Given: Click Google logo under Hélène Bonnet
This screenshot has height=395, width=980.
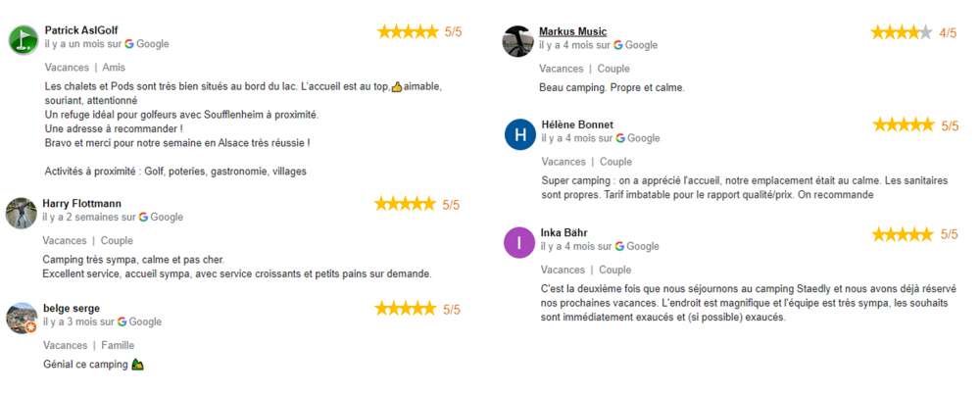Looking at the screenshot, I should pos(620,138).
